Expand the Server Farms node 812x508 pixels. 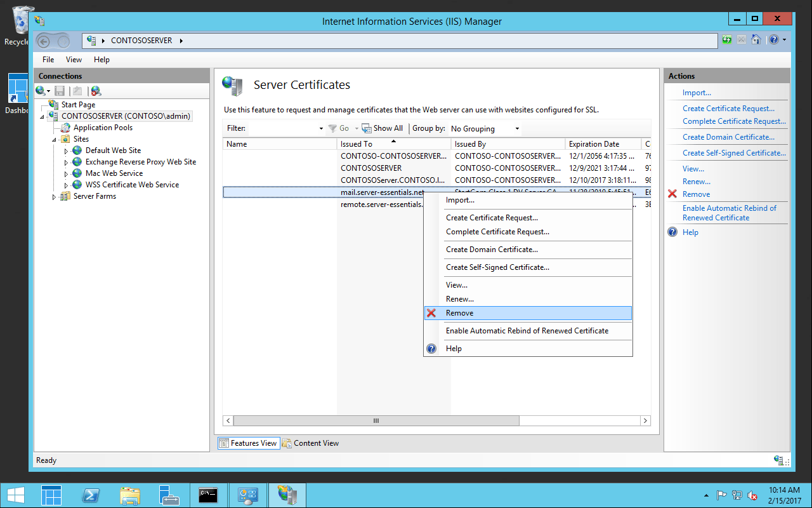point(54,197)
